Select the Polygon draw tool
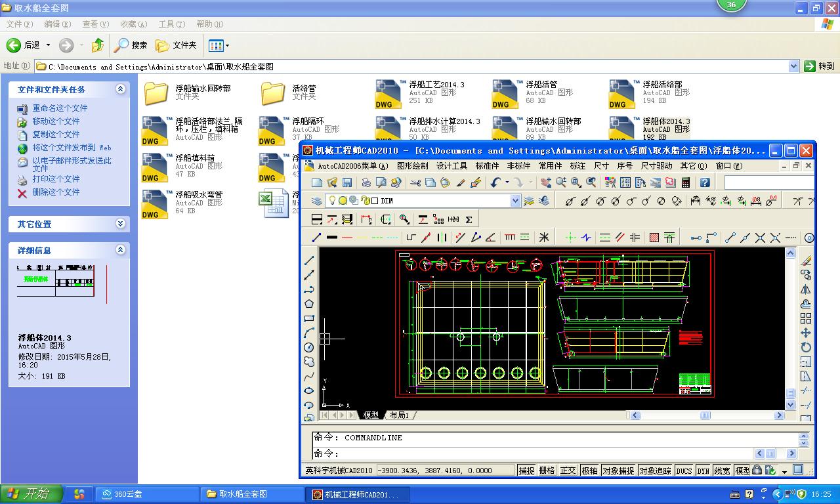 [309, 304]
